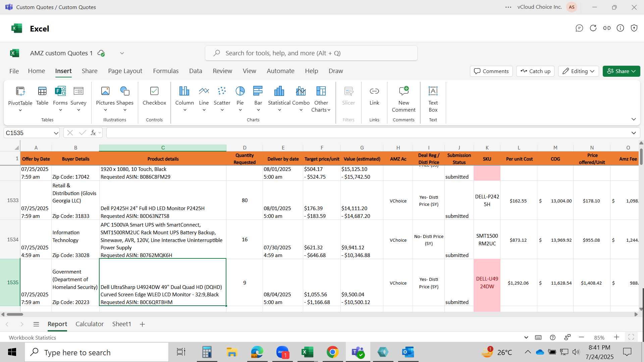Viewport: 644px width, 362px height.
Task: Click the horizontal scrollbar thumb
Action: [15, 314]
